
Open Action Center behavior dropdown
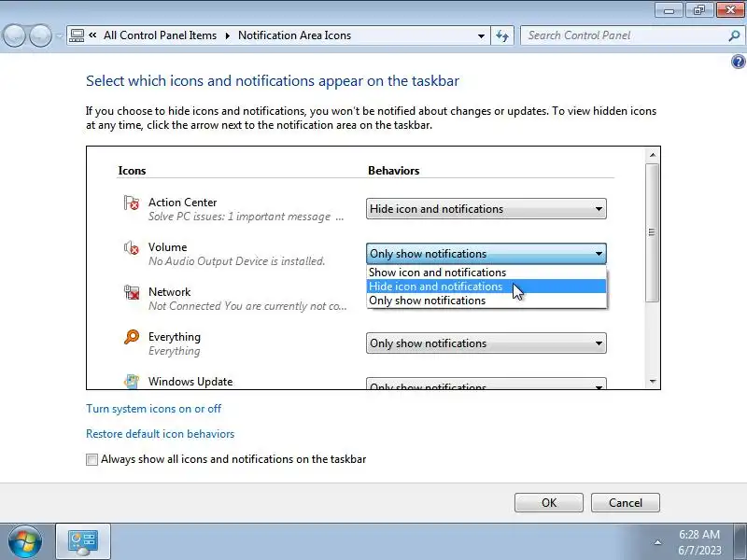click(486, 208)
